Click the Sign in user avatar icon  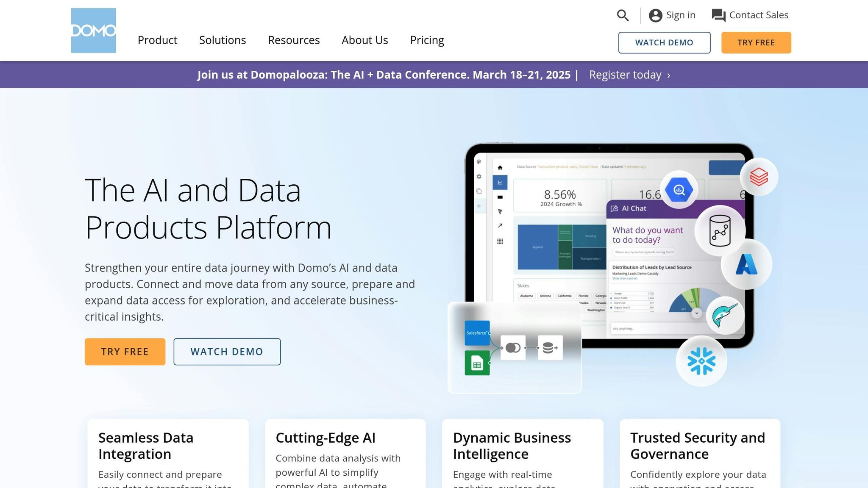[x=655, y=15]
